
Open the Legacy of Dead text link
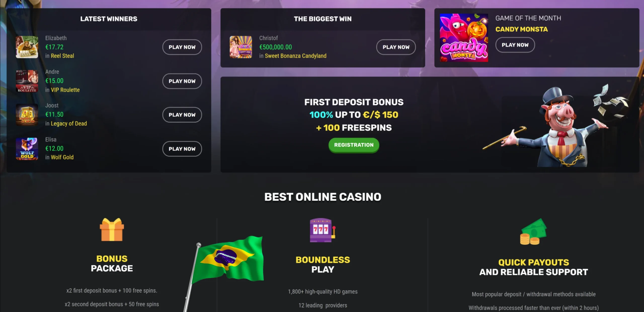tap(69, 124)
